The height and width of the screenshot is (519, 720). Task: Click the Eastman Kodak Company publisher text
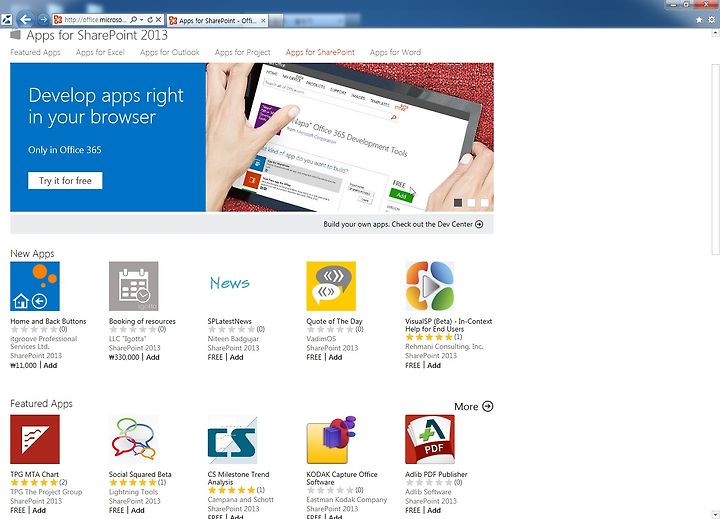click(347, 500)
